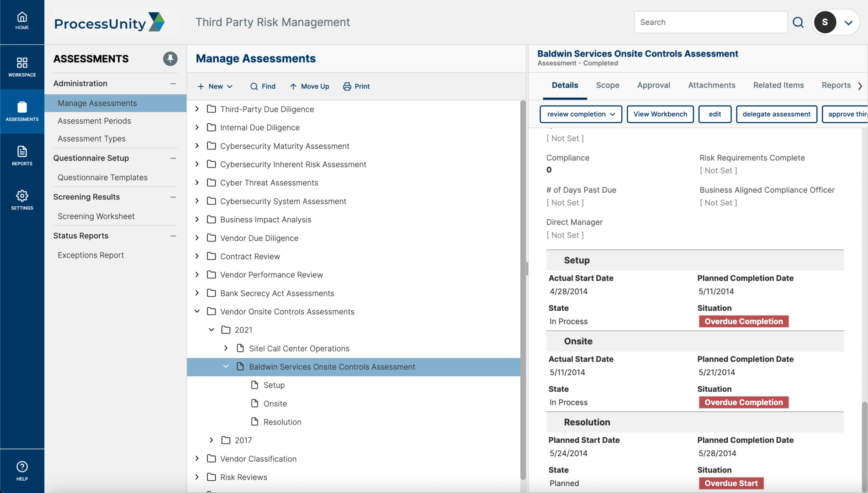Viewport: 868px width, 493px height.
Task: Select Vendor Performance Review folder
Action: coord(271,275)
